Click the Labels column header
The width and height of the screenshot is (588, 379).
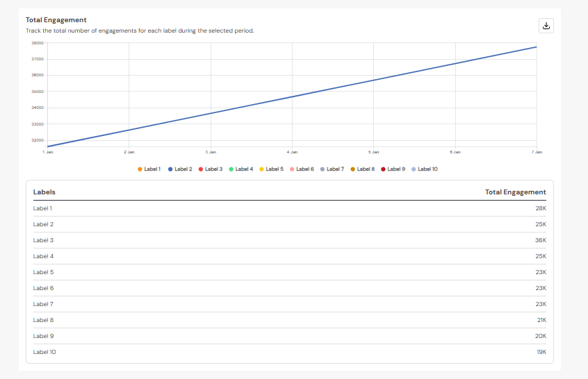tap(44, 192)
